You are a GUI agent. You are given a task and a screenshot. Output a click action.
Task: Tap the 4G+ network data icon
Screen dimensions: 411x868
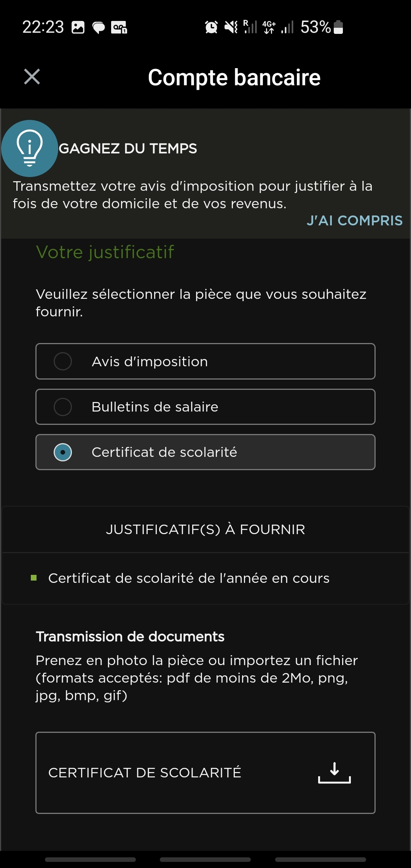point(269,27)
